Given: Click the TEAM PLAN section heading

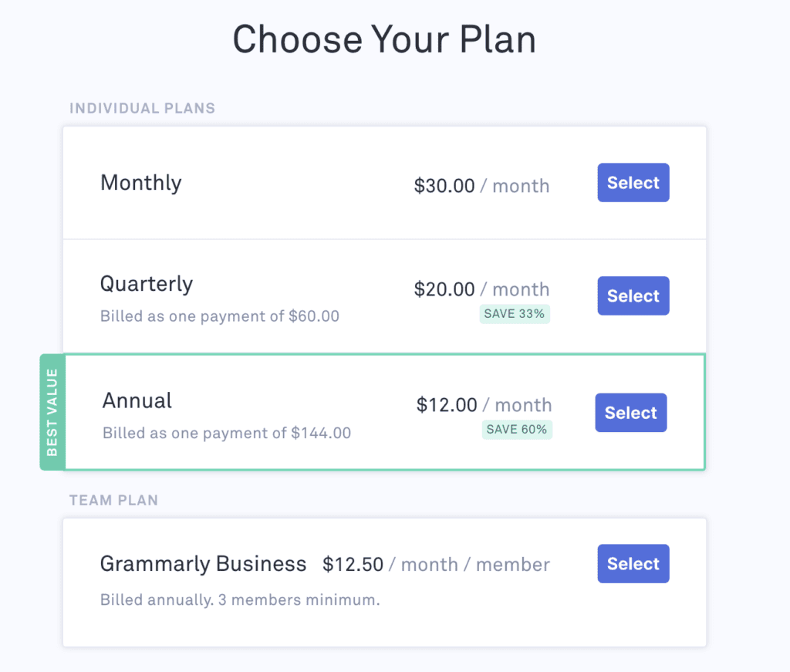Looking at the screenshot, I should [x=114, y=500].
